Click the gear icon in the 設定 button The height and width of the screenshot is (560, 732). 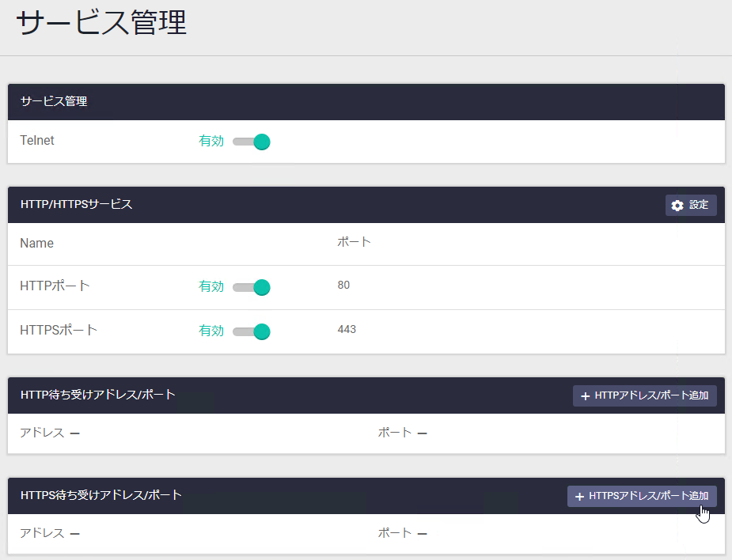[x=677, y=206]
